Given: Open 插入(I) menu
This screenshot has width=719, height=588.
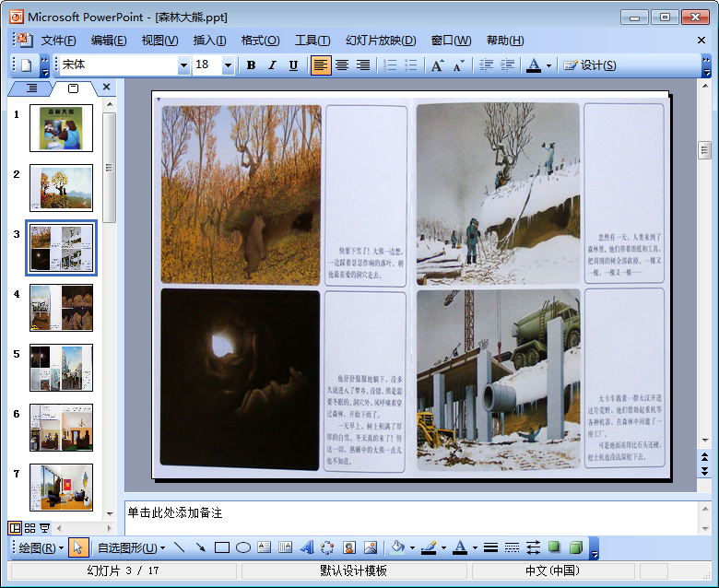Looking at the screenshot, I should click(209, 41).
